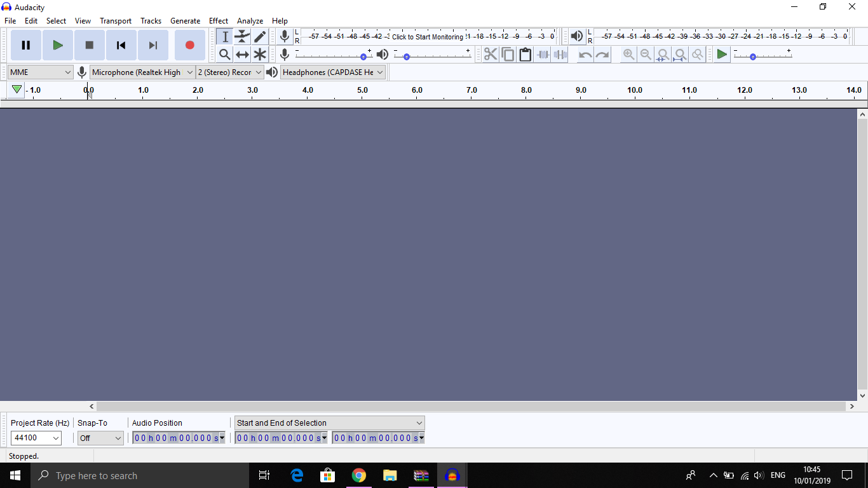
Task: Open the Snap-To dropdown
Action: pos(100,438)
